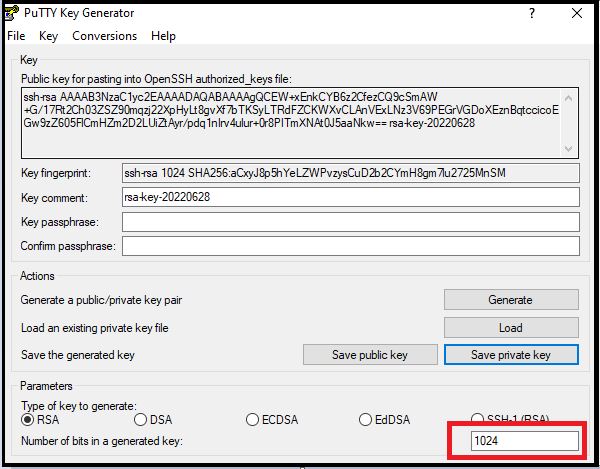Click the 'Key comment:' label
Image resolution: width=600 pixels, height=469 pixels.
coord(54,198)
